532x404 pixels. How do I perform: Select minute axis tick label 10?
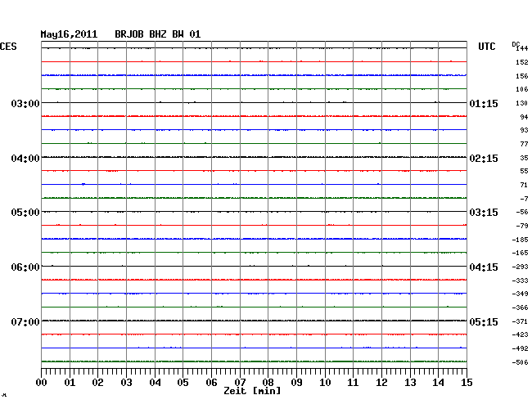[325, 383]
